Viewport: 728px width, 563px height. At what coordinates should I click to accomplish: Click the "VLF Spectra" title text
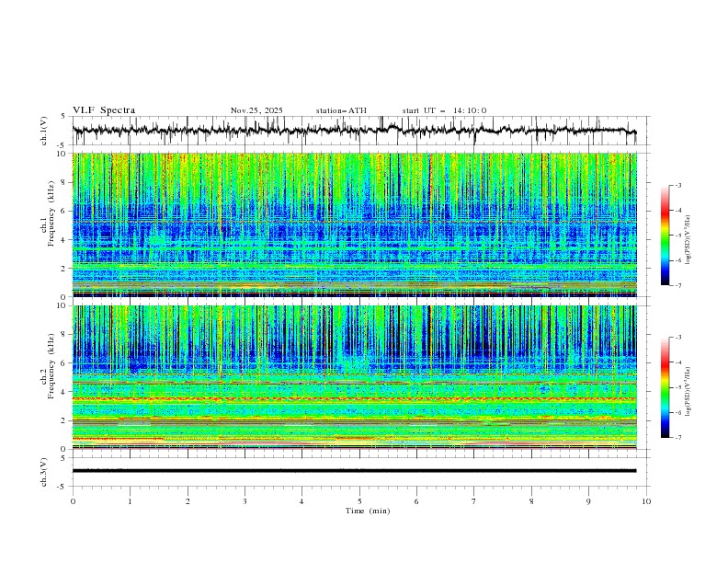pos(104,110)
